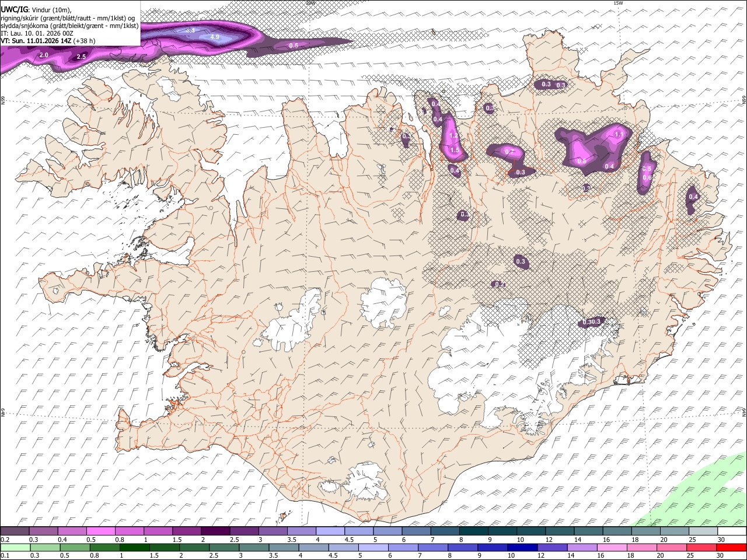Click the '12' number under the upper scale
The height and width of the screenshot is (560, 747).
pyautogui.click(x=549, y=540)
